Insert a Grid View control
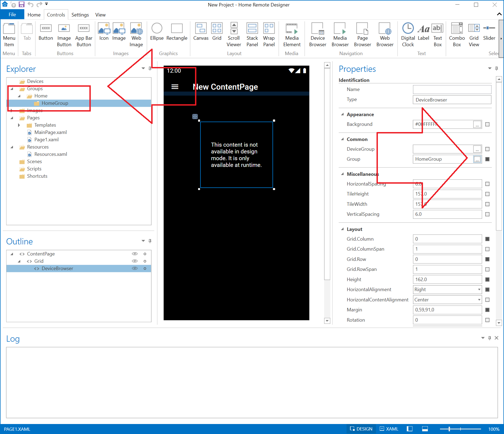This screenshot has width=504, height=434. click(x=474, y=35)
